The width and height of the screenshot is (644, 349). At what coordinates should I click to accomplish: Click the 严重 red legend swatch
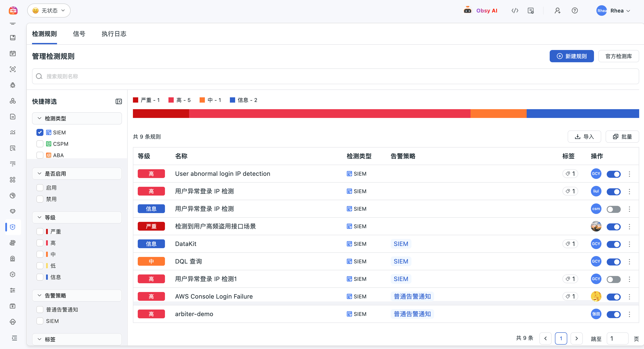click(x=136, y=100)
